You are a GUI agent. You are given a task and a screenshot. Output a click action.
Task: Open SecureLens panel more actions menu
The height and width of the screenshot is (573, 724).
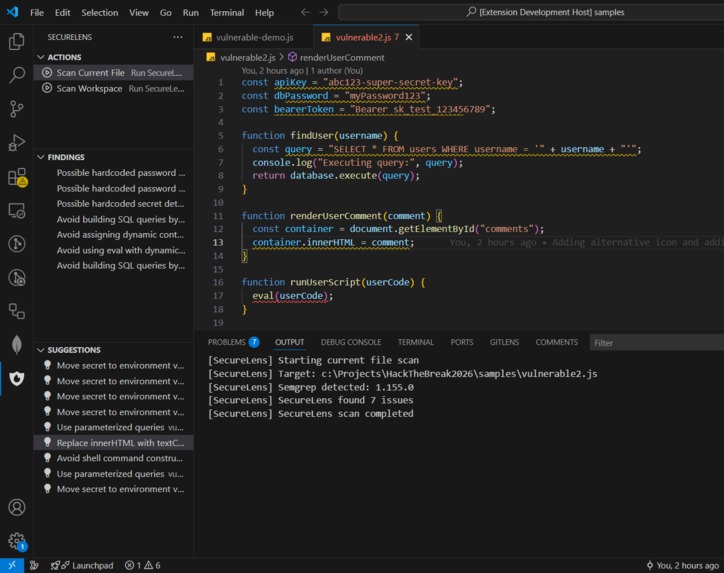[x=178, y=37]
